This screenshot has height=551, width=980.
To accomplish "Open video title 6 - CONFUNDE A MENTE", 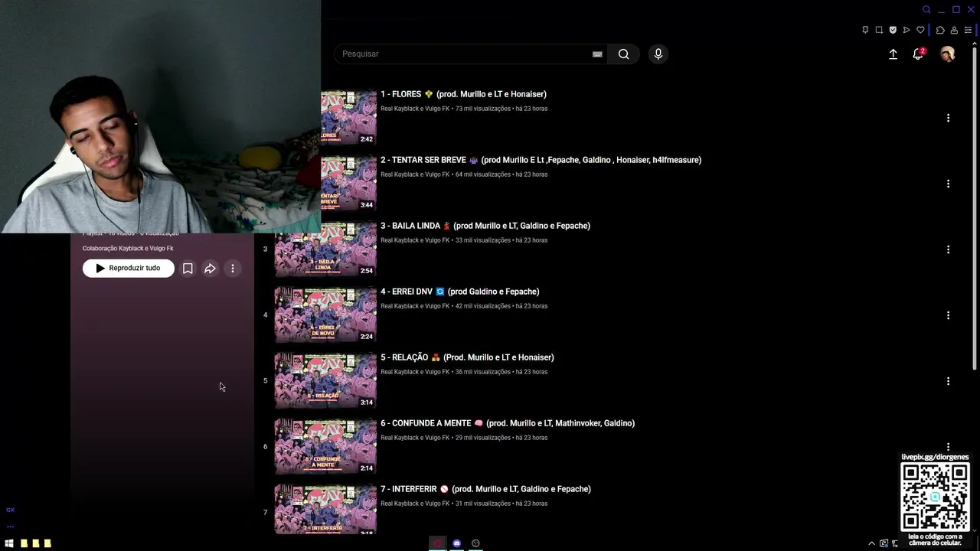I will tap(508, 423).
